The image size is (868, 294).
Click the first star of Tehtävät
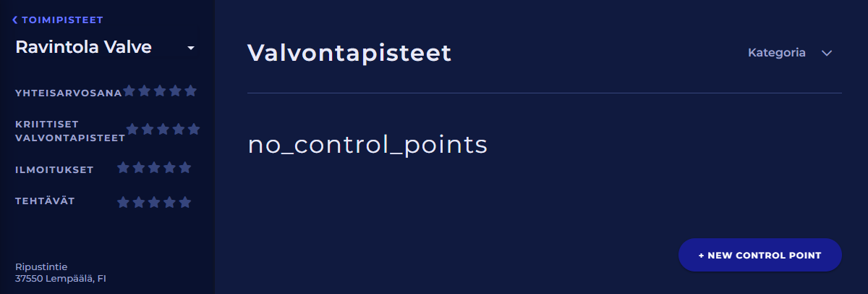coord(123,202)
